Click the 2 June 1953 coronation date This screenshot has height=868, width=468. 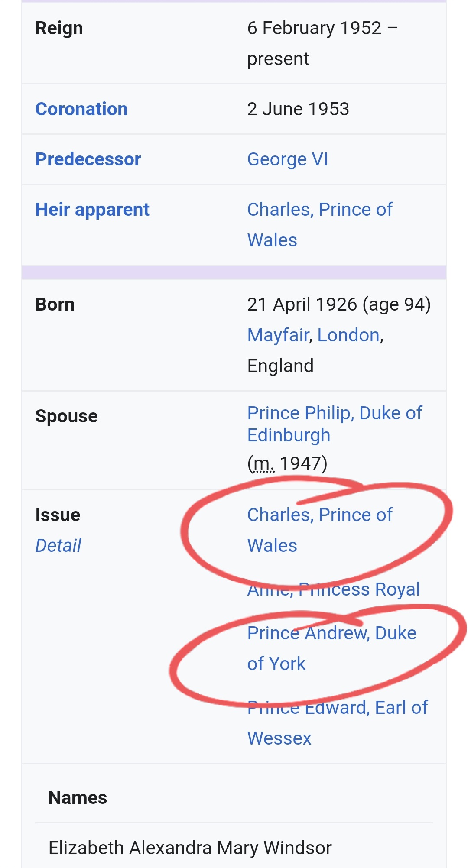click(x=298, y=109)
